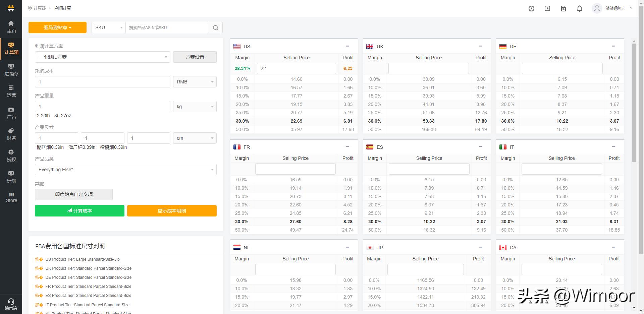Collapse the UK marketplace panel
This screenshot has width=644, height=314.
click(x=480, y=46)
